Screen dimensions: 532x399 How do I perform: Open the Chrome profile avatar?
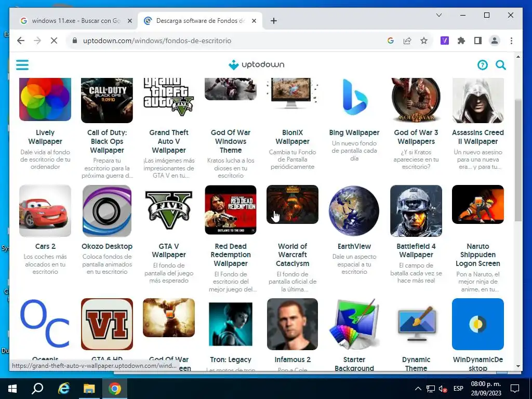click(495, 41)
